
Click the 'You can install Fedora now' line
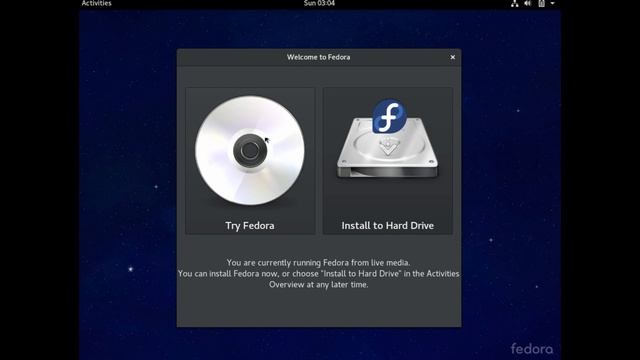click(x=319, y=273)
